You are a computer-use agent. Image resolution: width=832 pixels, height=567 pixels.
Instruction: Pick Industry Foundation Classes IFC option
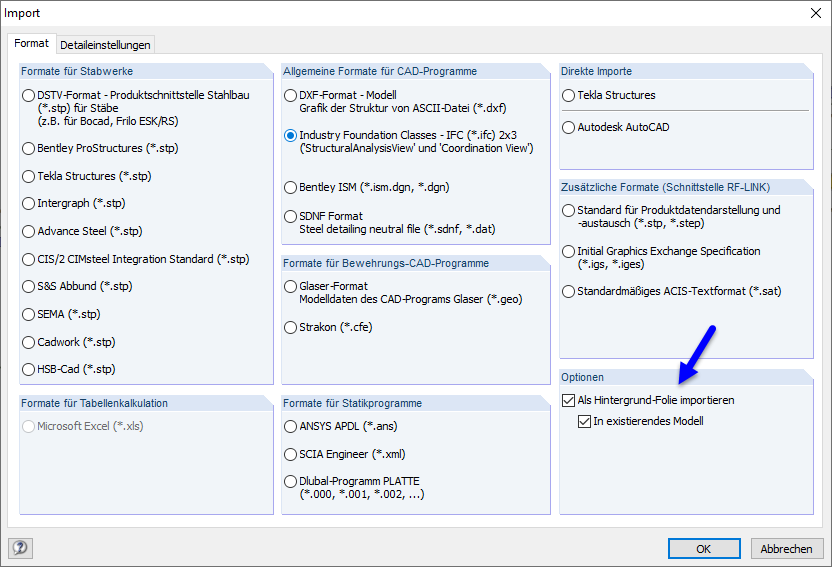[291, 135]
